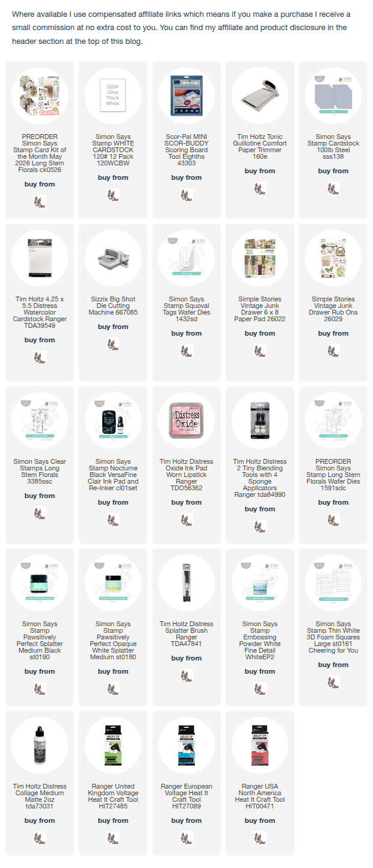Click the store icon under Distress Splatter Brush
Image resolution: width=373 pixels, height=868 pixels.
(x=186, y=675)
